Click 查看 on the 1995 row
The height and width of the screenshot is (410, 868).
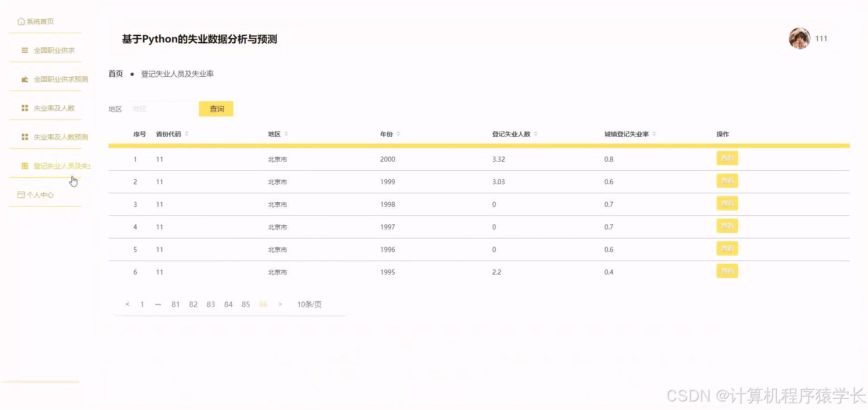[727, 271]
